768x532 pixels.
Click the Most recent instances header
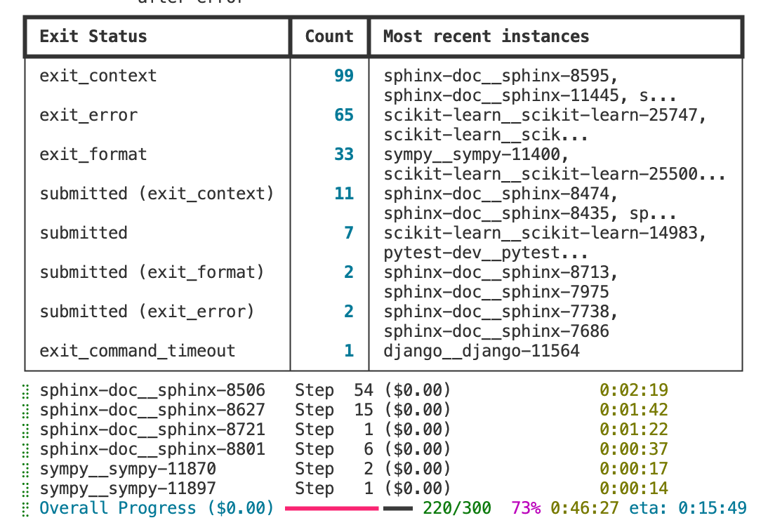point(486,36)
